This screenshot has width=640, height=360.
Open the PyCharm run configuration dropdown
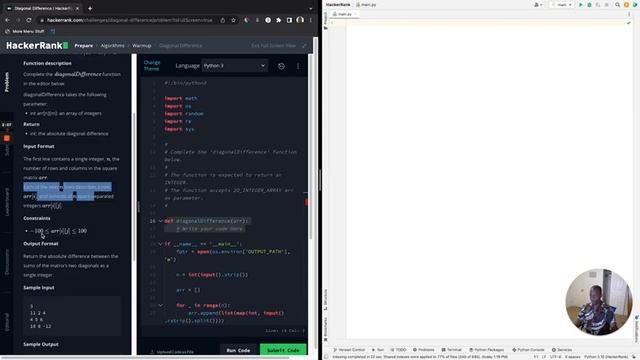click(x=562, y=4)
